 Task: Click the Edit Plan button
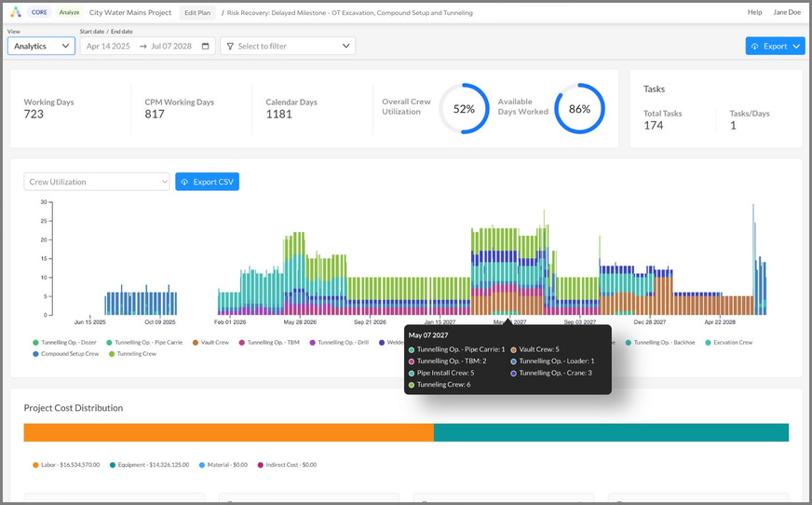(x=197, y=12)
